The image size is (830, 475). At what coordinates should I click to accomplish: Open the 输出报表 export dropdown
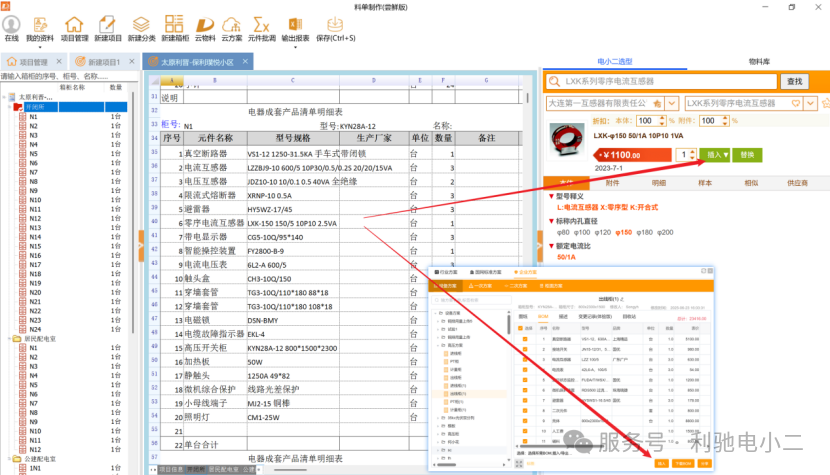tap(295, 32)
